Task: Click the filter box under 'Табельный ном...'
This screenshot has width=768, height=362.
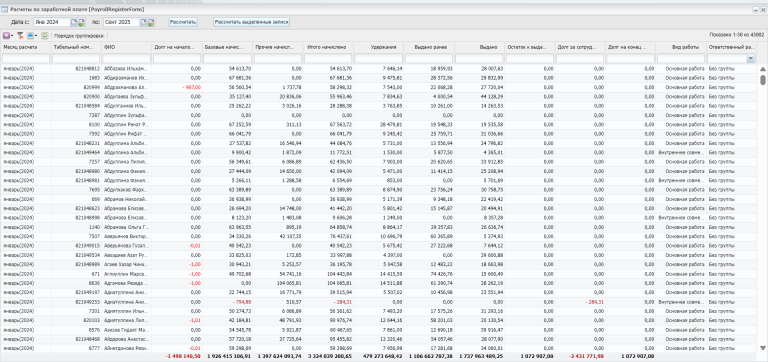Action: tap(76, 58)
